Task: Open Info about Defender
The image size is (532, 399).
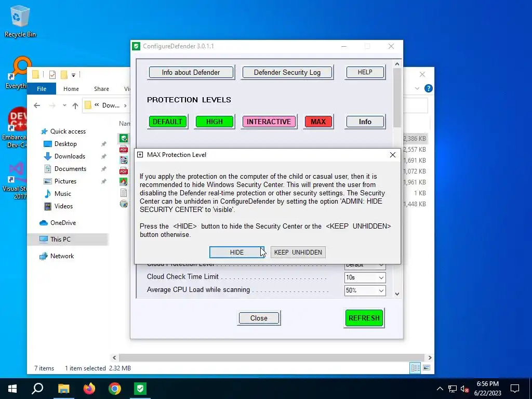Action: pyautogui.click(x=191, y=72)
